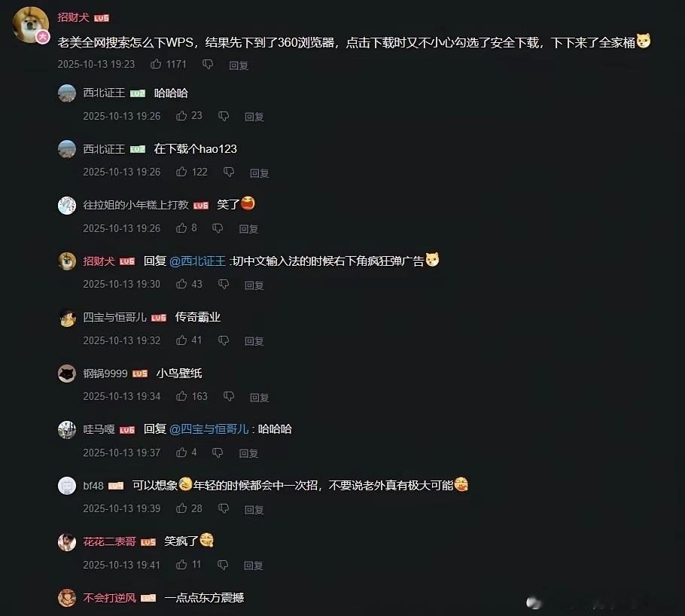
Task: Reply to the top comment by 招财犬
Action: (239, 66)
